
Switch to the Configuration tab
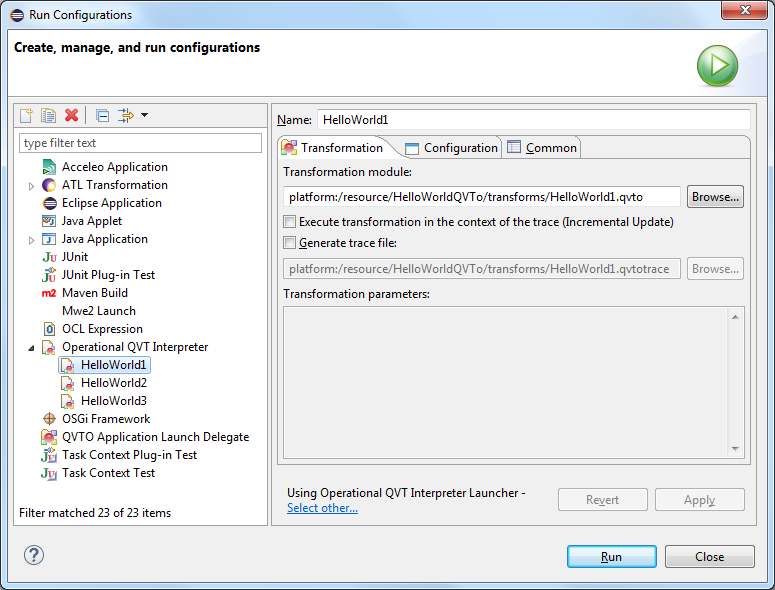click(451, 148)
